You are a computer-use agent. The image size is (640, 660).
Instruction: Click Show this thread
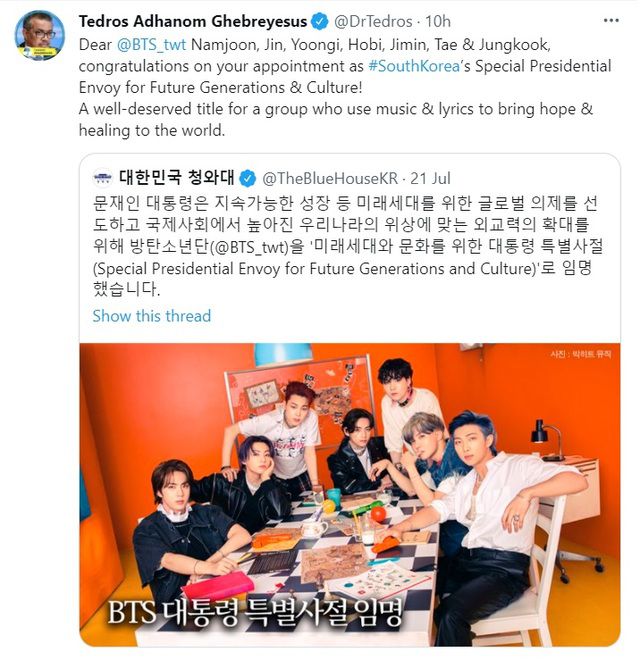coord(152,316)
